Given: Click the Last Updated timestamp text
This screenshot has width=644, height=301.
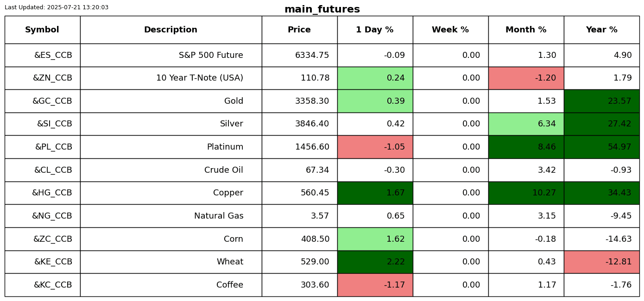Looking at the screenshot, I should click(x=57, y=7).
